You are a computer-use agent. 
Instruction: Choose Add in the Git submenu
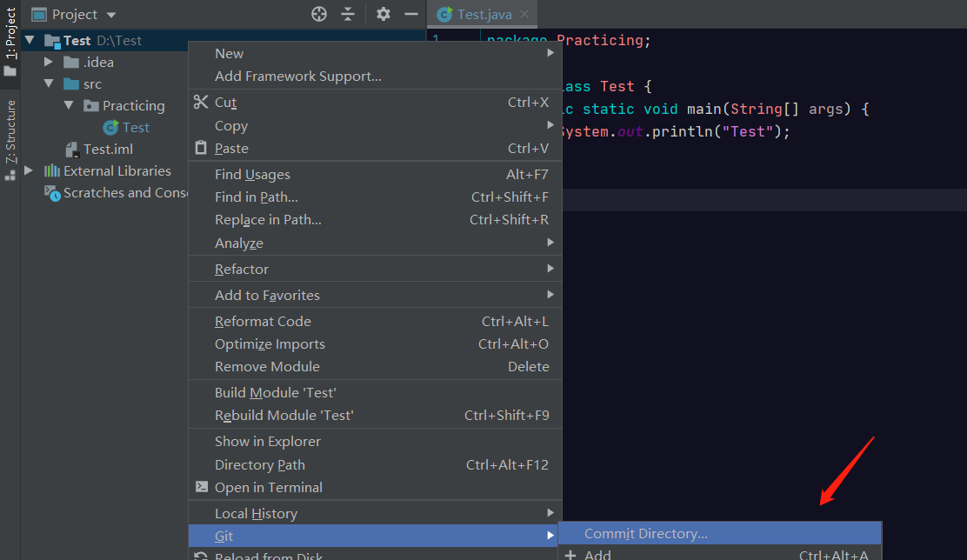tap(720, 553)
